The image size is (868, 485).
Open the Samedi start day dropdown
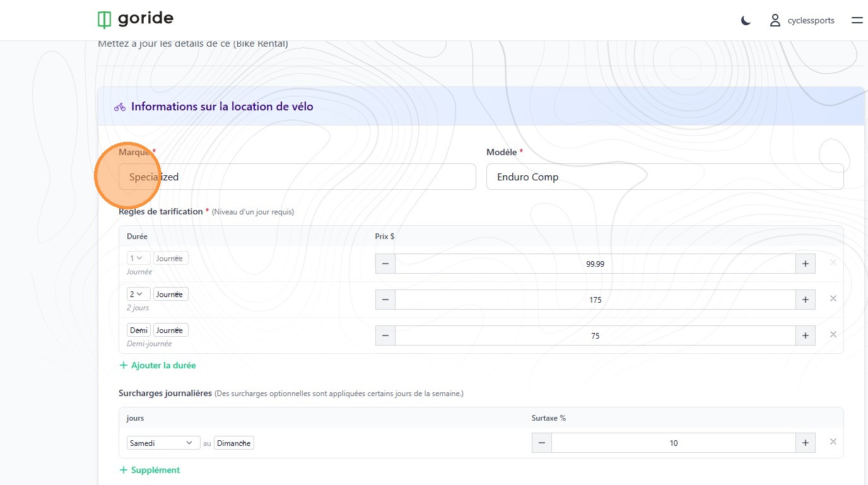point(163,443)
